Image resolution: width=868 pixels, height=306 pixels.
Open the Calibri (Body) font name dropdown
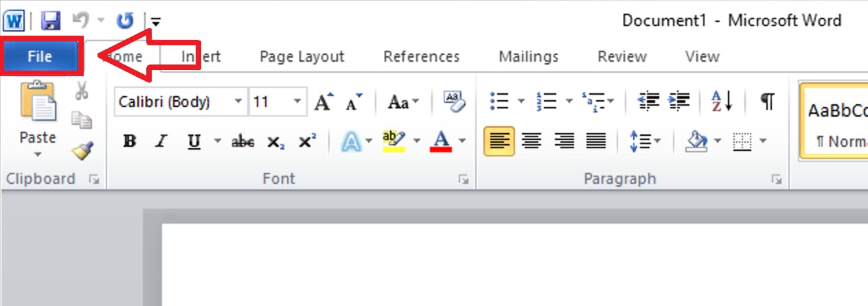pyautogui.click(x=238, y=102)
